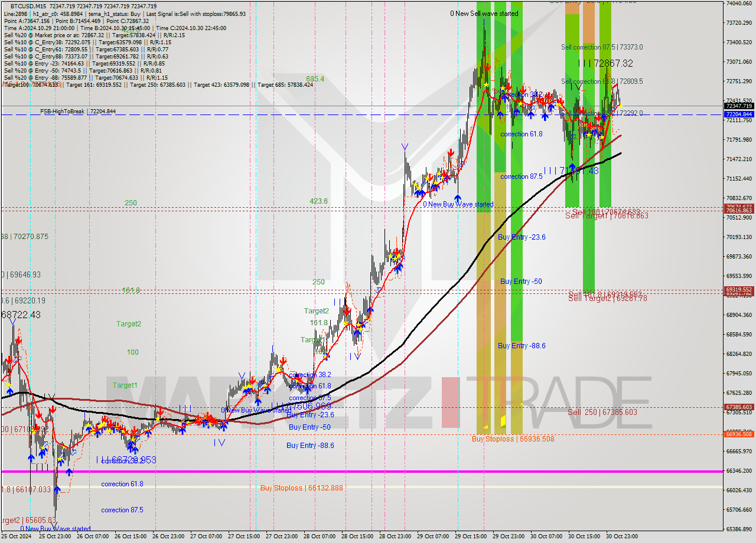Click the '0 New Sell wave started' label
The width and height of the screenshot is (756, 543).
[484, 13]
